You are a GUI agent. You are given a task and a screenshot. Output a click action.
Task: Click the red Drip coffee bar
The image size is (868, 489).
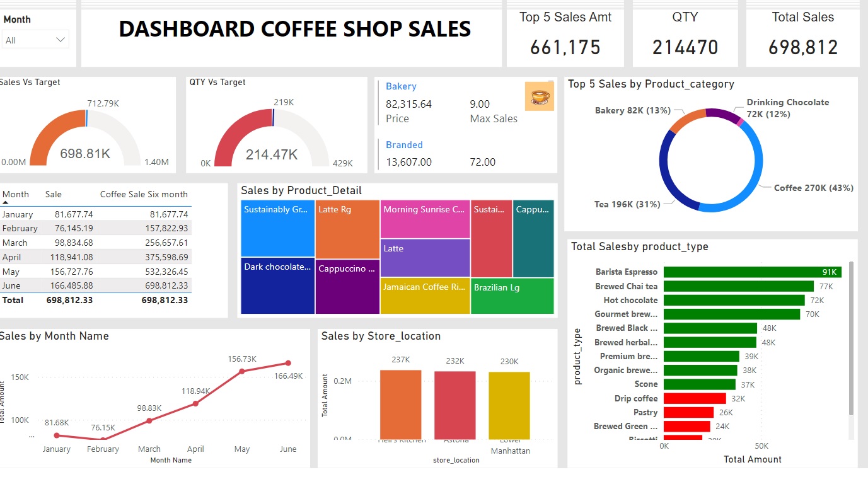pos(695,398)
